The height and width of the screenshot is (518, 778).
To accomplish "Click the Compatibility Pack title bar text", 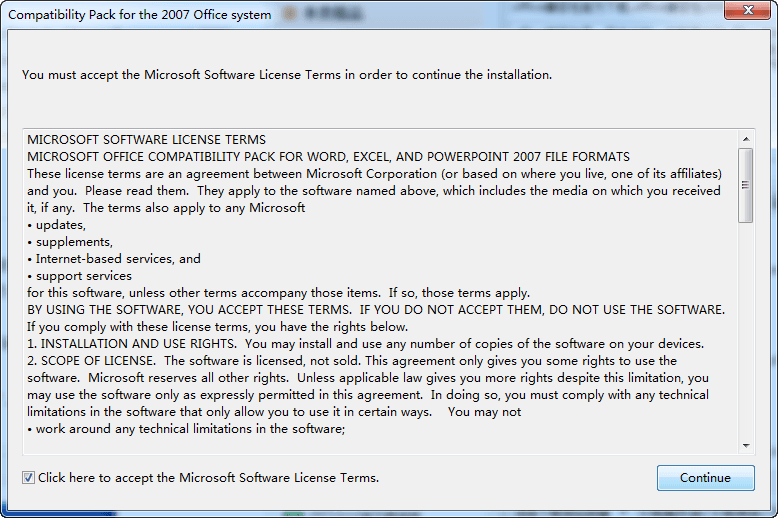I will point(140,15).
